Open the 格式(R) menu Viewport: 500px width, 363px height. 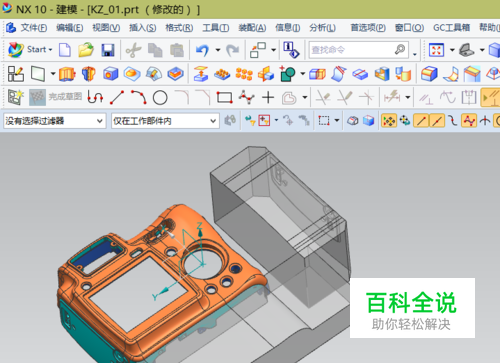click(179, 28)
